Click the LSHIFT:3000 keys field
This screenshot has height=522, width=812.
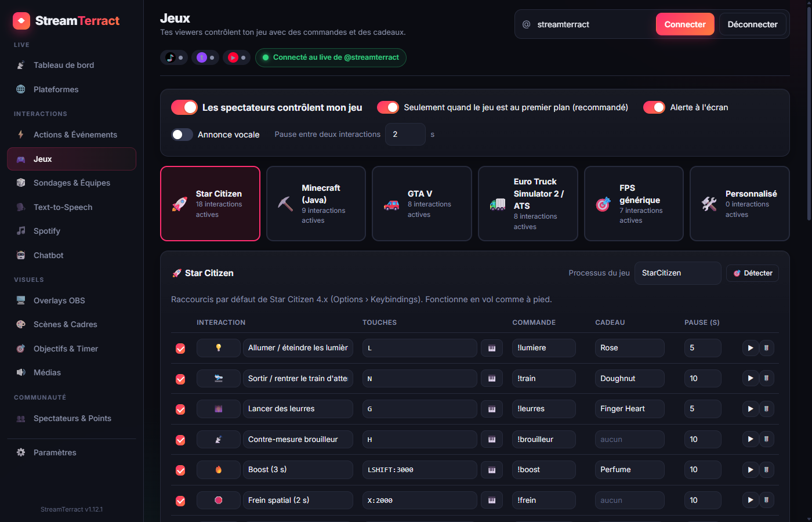pyautogui.click(x=420, y=470)
